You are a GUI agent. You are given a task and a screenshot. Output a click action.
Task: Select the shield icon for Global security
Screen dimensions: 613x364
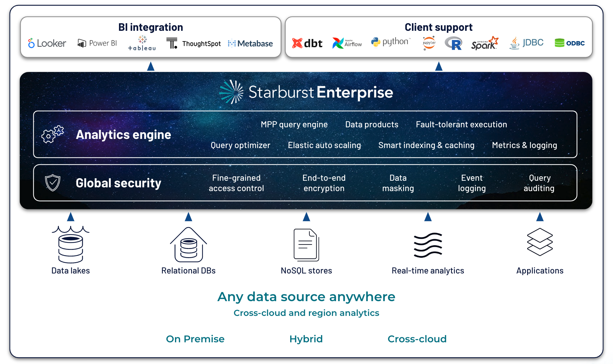(53, 183)
